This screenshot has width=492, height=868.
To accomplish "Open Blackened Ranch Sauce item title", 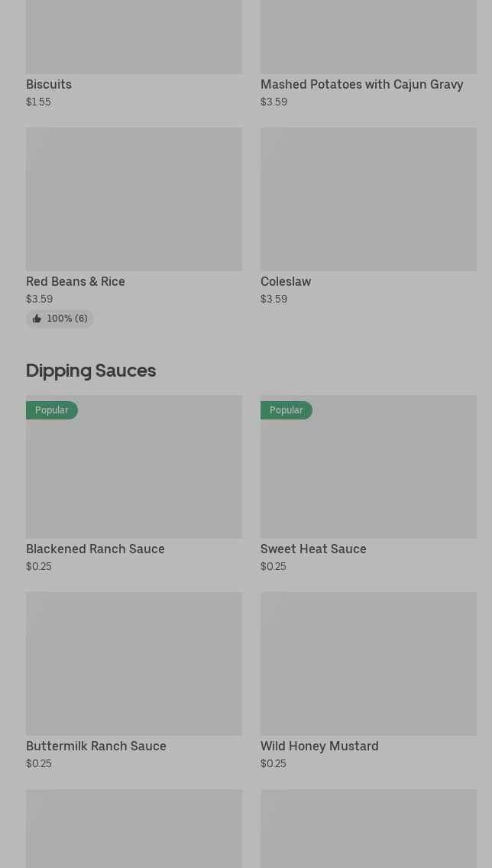I will [x=95, y=549].
